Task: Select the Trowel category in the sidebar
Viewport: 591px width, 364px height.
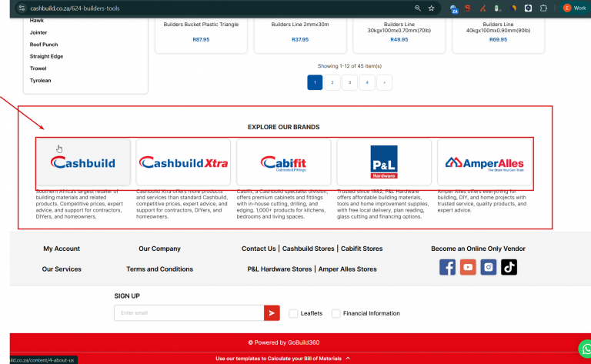Action: pos(38,68)
